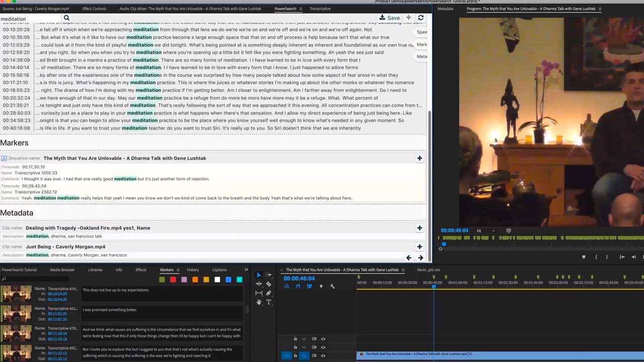Open the Dharma Talk timeline panel menu
This screenshot has height=362, width=644.
pos(403,270)
